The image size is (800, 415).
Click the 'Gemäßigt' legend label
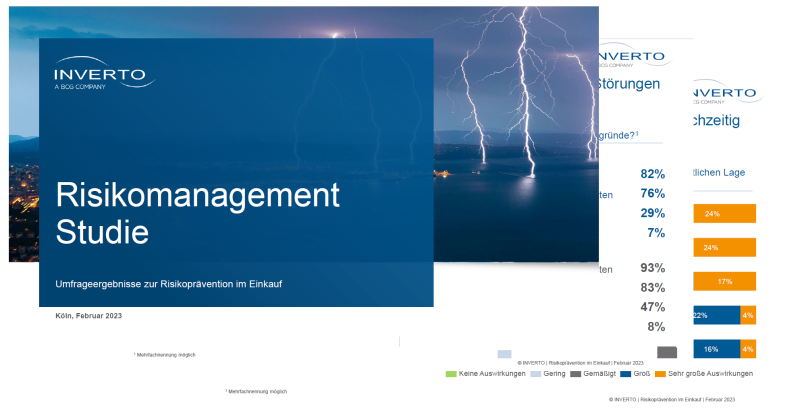(599, 374)
